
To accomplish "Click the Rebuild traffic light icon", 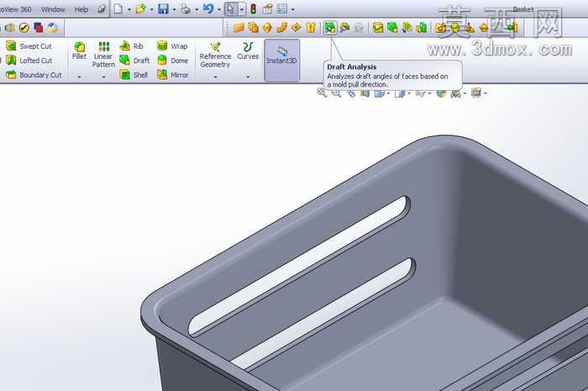I will 254,8.
